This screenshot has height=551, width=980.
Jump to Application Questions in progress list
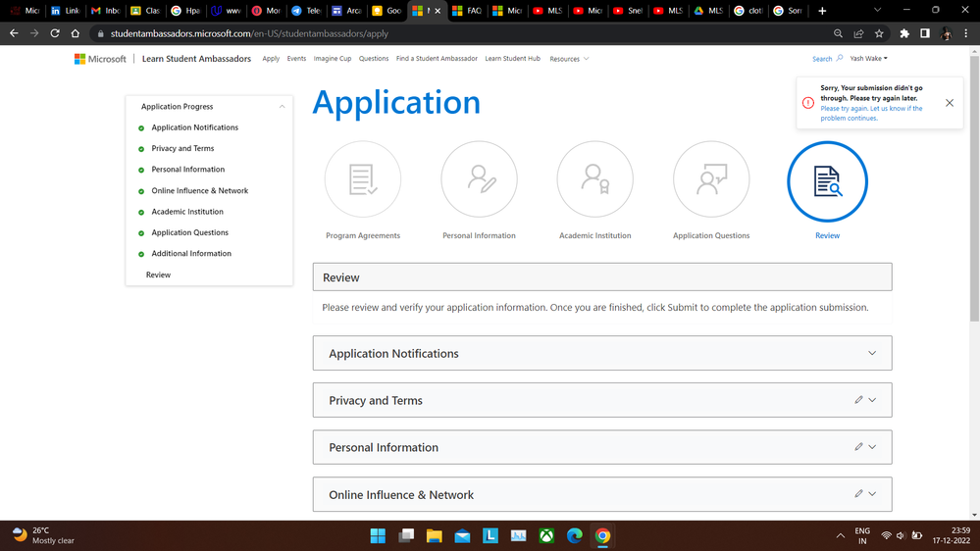(189, 232)
